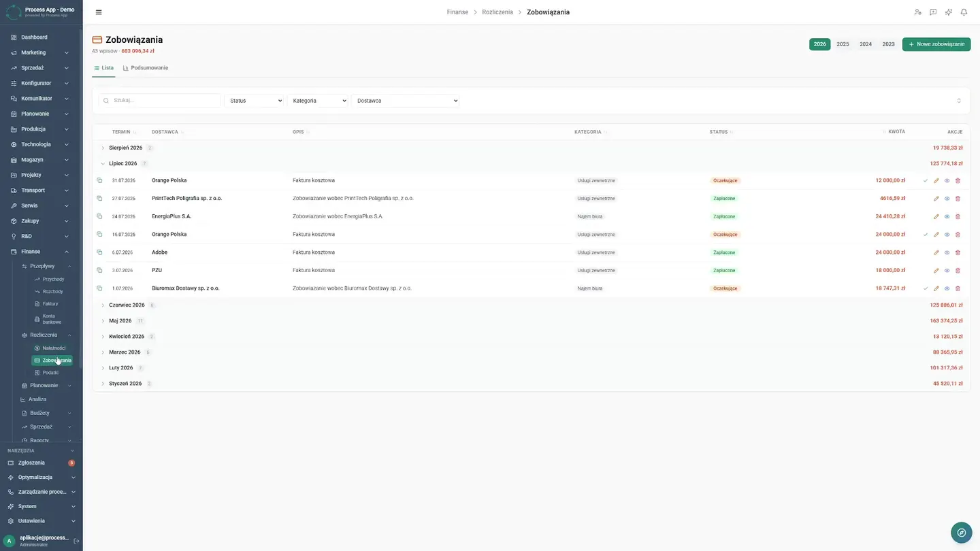Select year 2023
Image resolution: width=980 pixels, height=551 pixels.
point(889,44)
